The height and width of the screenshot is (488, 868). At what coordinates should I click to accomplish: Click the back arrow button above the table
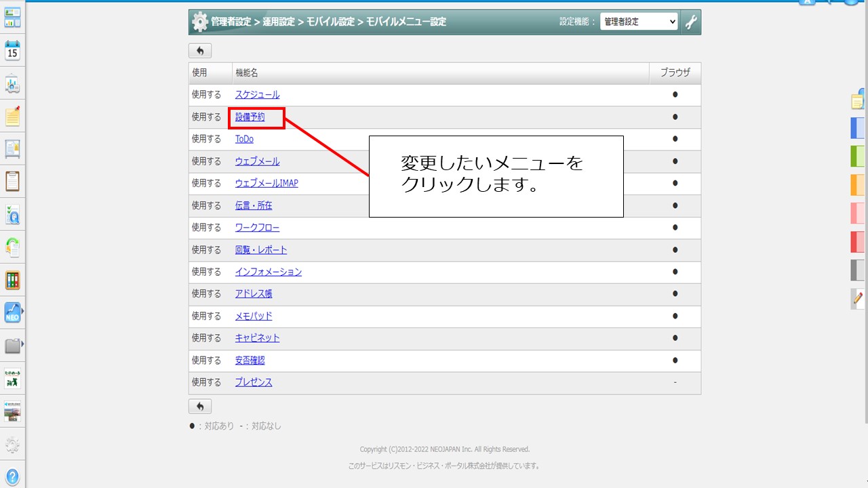click(200, 51)
